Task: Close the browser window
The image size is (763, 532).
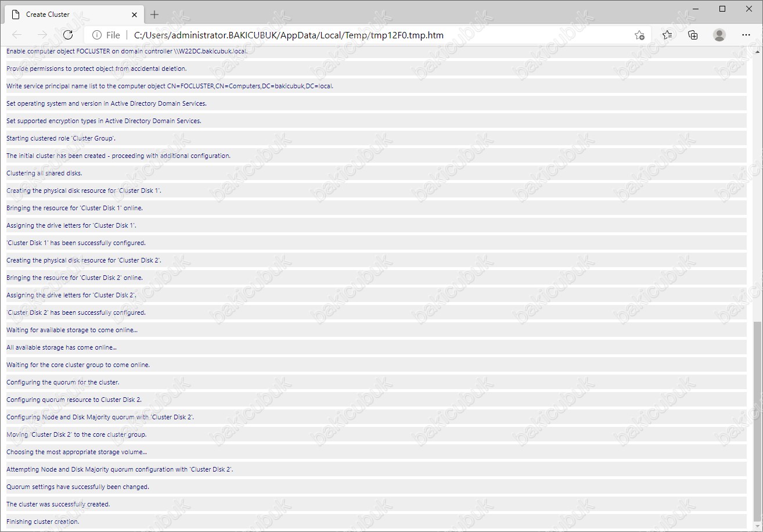Action: coord(748,9)
